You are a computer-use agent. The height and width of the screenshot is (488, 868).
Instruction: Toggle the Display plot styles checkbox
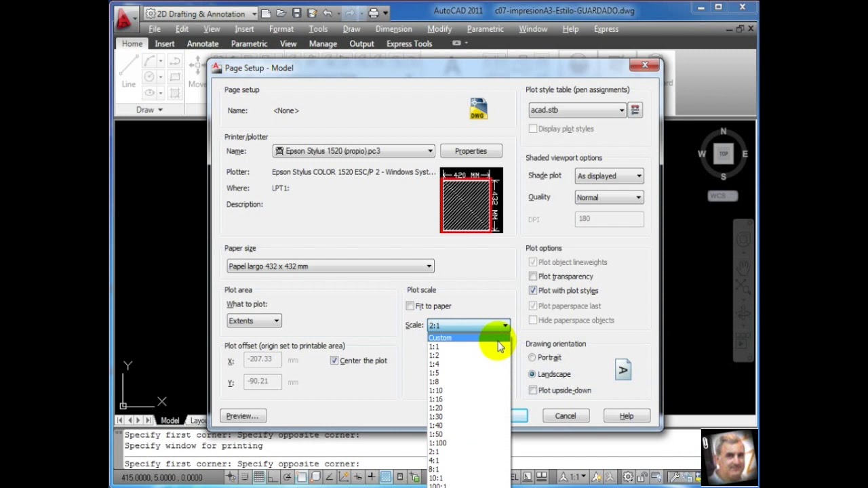(x=532, y=129)
